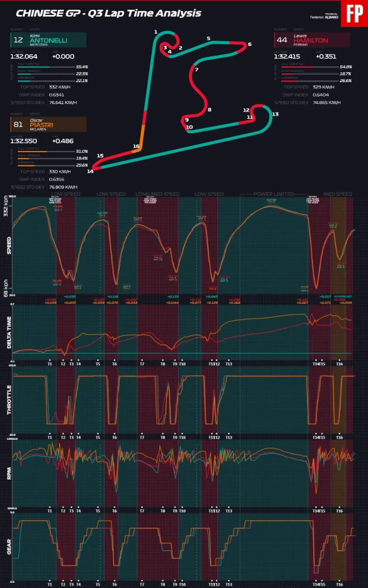Click Piastri's full throttle bar at 51.0%

[x=46, y=152]
